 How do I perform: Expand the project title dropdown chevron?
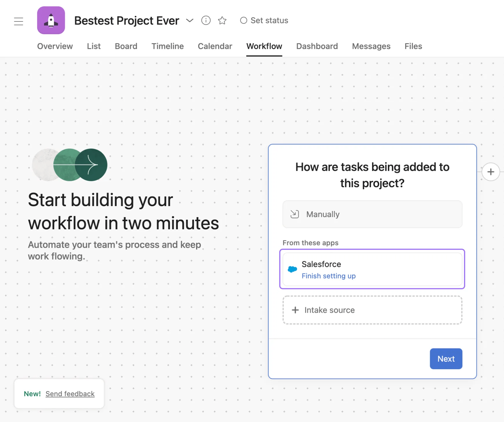[x=190, y=20]
